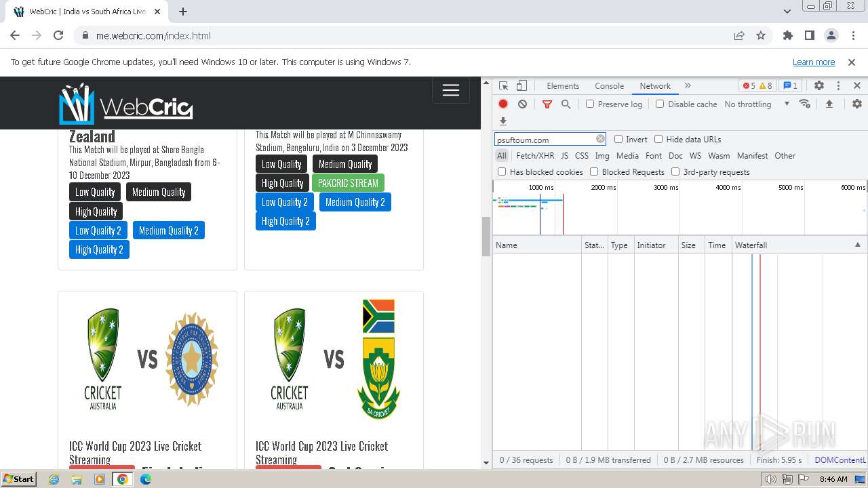The height and width of the screenshot is (488, 868).
Task: Open DevTools three-dot customize menu
Action: tap(838, 86)
